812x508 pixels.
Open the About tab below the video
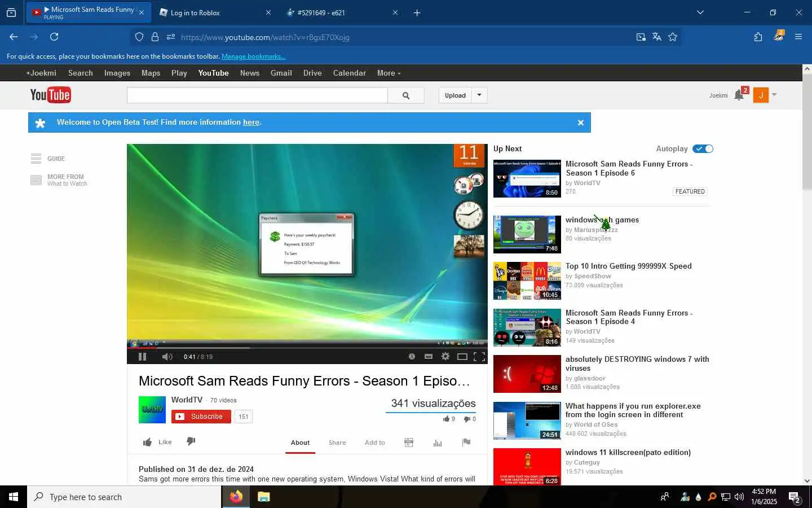click(300, 443)
